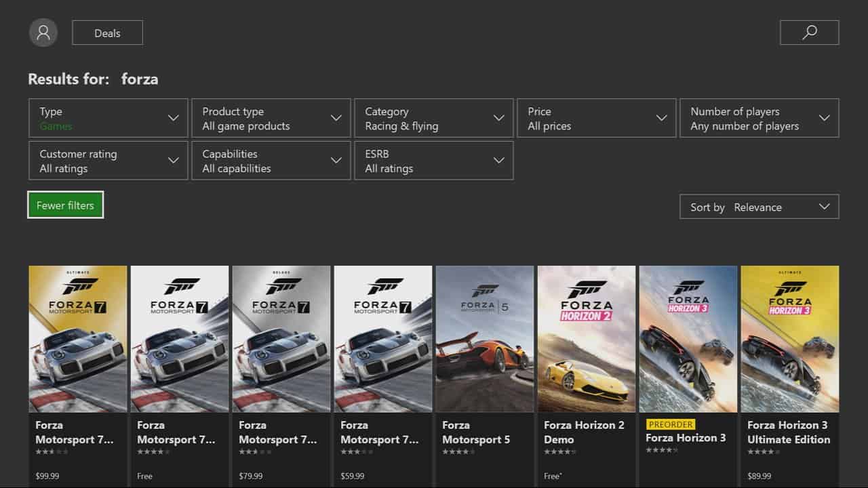Image resolution: width=868 pixels, height=488 pixels.
Task: Open the Product type filter dropdown
Action: [271, 119]
